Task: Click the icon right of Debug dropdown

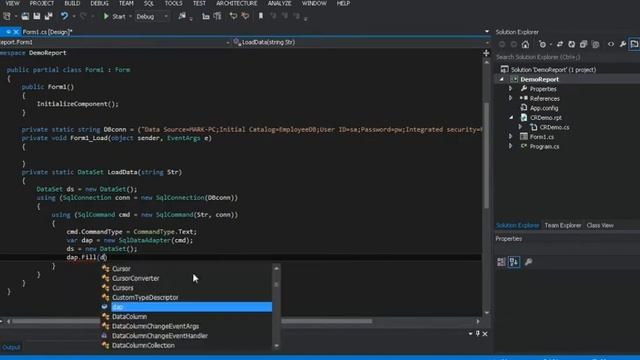Action: 182,16
